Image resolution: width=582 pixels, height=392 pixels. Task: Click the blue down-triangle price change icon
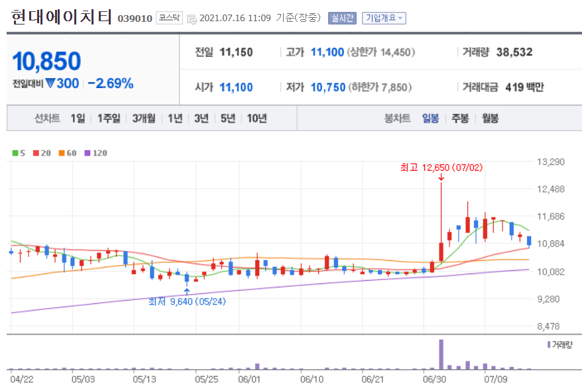coord(50,83)
